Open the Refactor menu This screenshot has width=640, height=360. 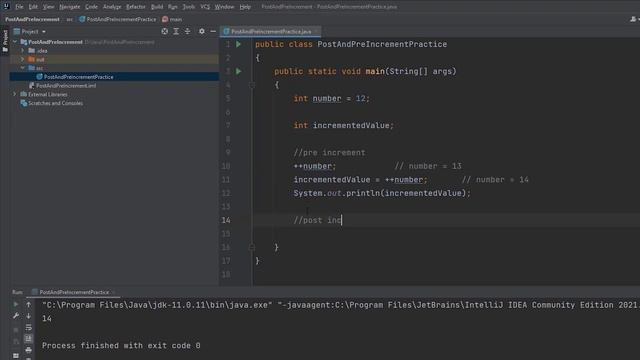tap(136, 7)
